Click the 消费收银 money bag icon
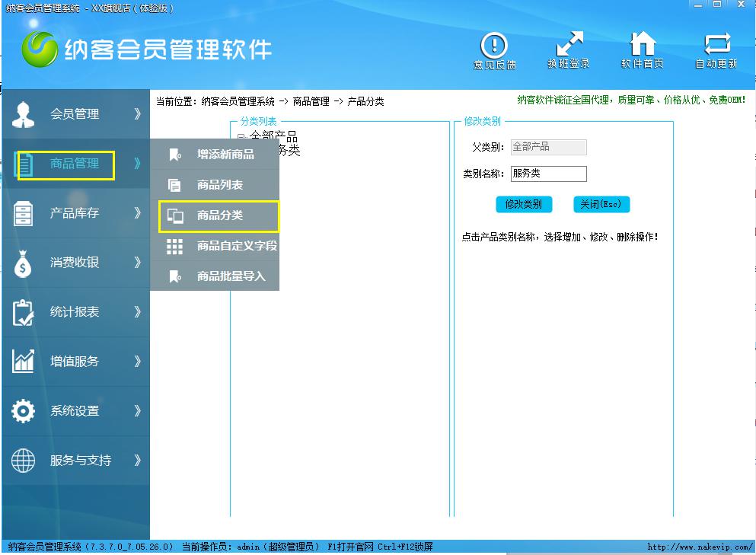Image resolution: width=756 pixels, height=555 pixels. click(24, 263)
